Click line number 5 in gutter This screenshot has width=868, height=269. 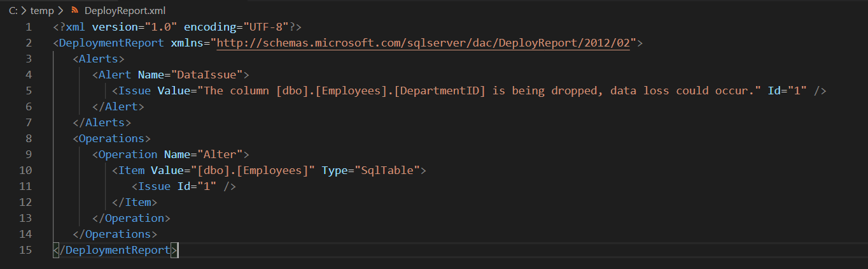point(28,91)
